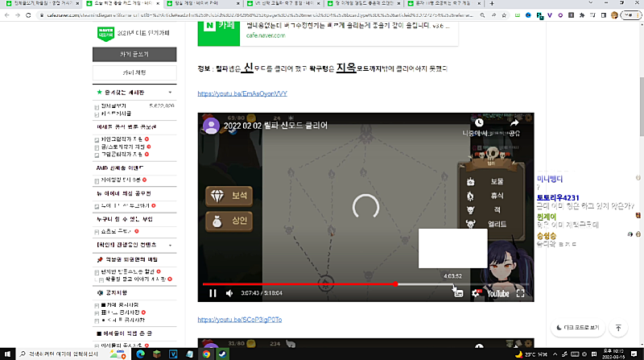Viewport: 644px width, 360px height.
Task: Open video on YouTube via logo
Action: coord(497,293)
